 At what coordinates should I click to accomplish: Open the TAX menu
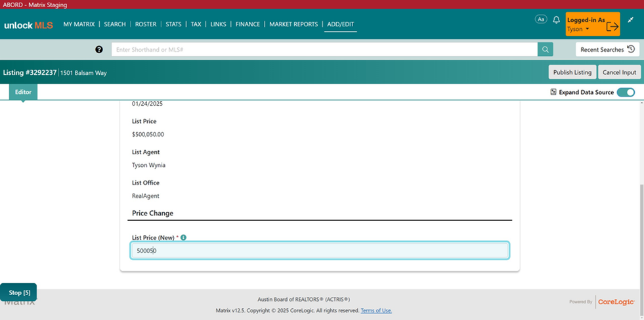tap(196, 24)
